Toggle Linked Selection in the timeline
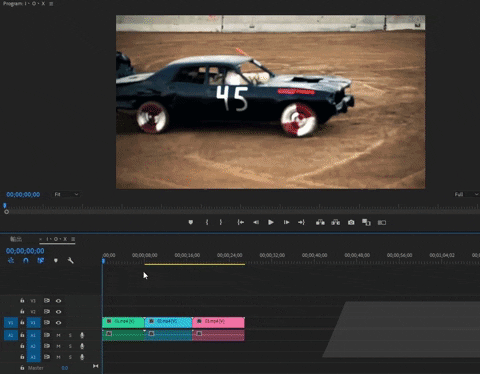480x374 pixels. pyautogui.click(x=41, y=260)
